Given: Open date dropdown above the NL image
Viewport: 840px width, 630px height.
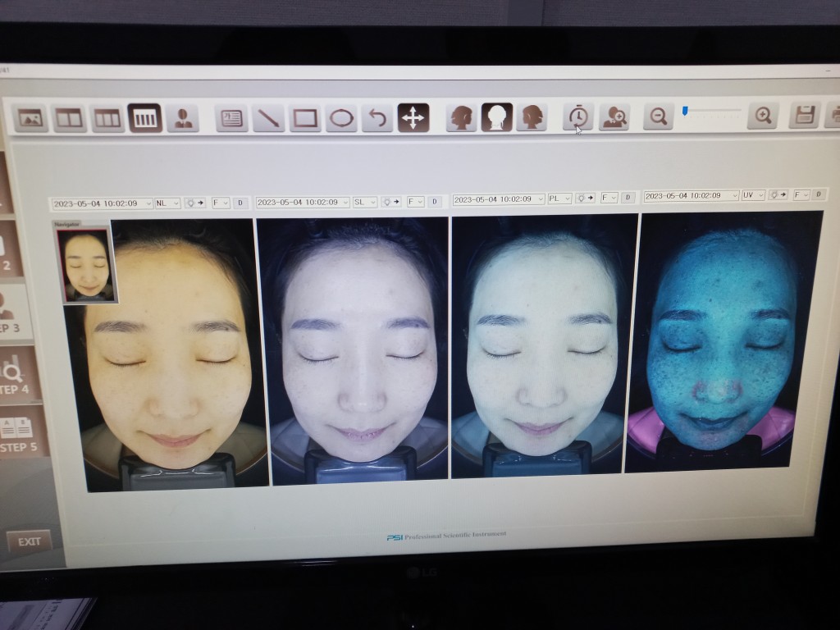Looking at the screenshot, I should click(102, 203).
